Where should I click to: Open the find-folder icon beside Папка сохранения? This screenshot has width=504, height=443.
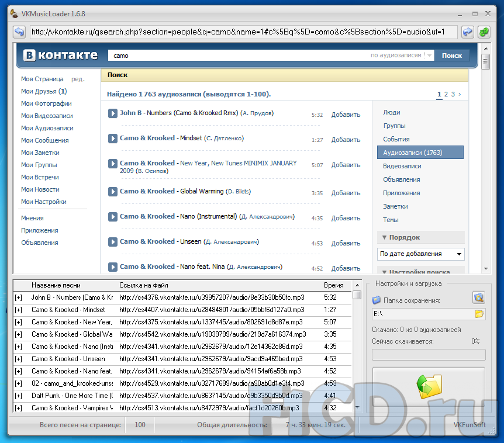point(479,297)
